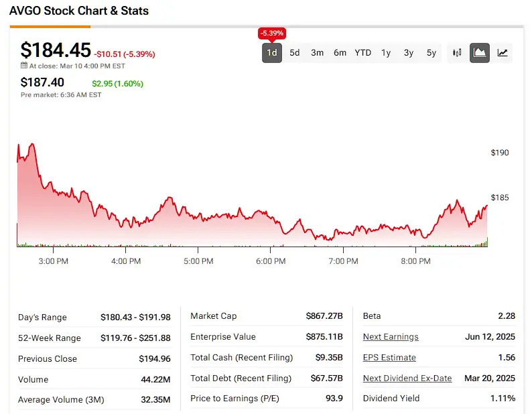The height and width of the screenshot is (414, 532).
Task: Click the Enterprise Value figure $875.11B
Action: [324, 337]
